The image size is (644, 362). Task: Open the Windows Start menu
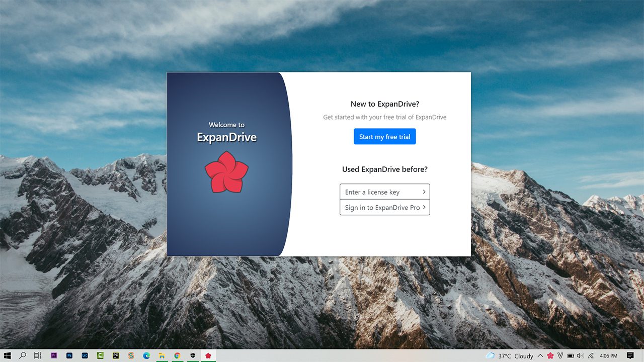[x=8, y=355]
